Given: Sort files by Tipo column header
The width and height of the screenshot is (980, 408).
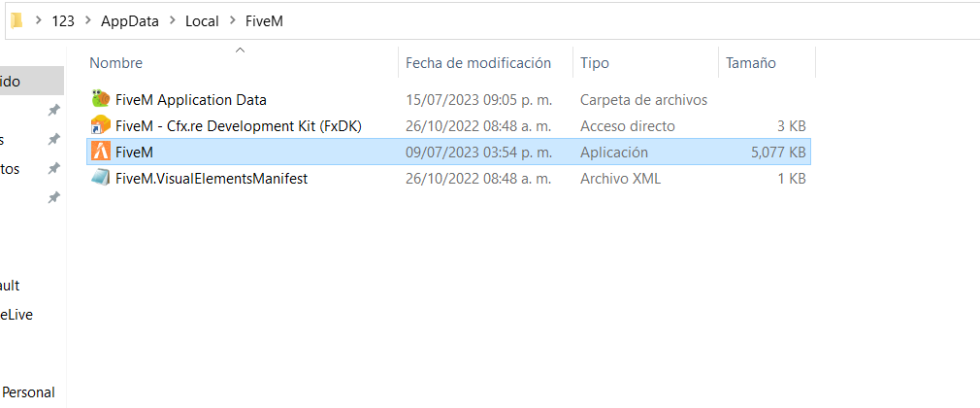Looking at the screenshot, I should pyautogui.click(x=595, y=63).
